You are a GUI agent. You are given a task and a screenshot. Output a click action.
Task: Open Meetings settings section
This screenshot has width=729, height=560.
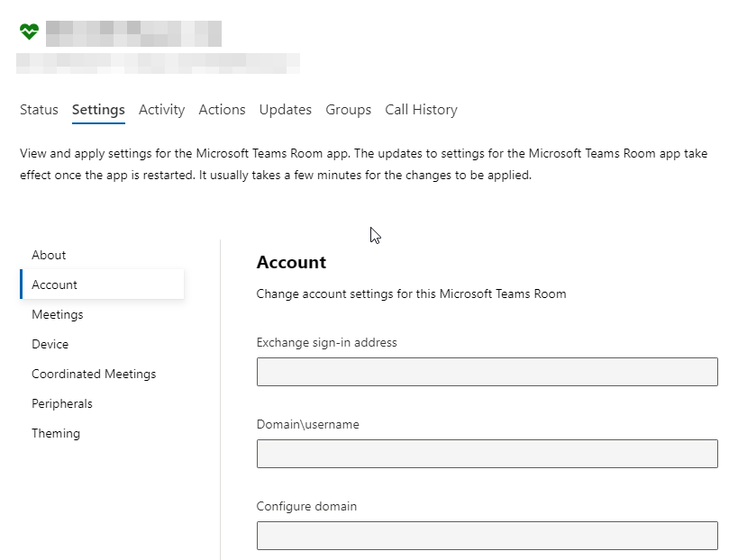coord(58,314)
